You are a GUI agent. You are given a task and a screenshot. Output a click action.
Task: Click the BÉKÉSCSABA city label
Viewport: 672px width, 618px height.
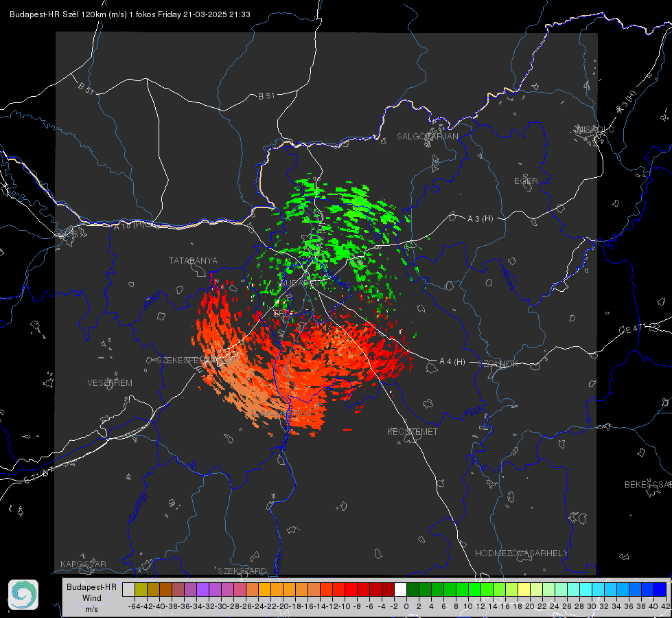(x=648, y=485)
